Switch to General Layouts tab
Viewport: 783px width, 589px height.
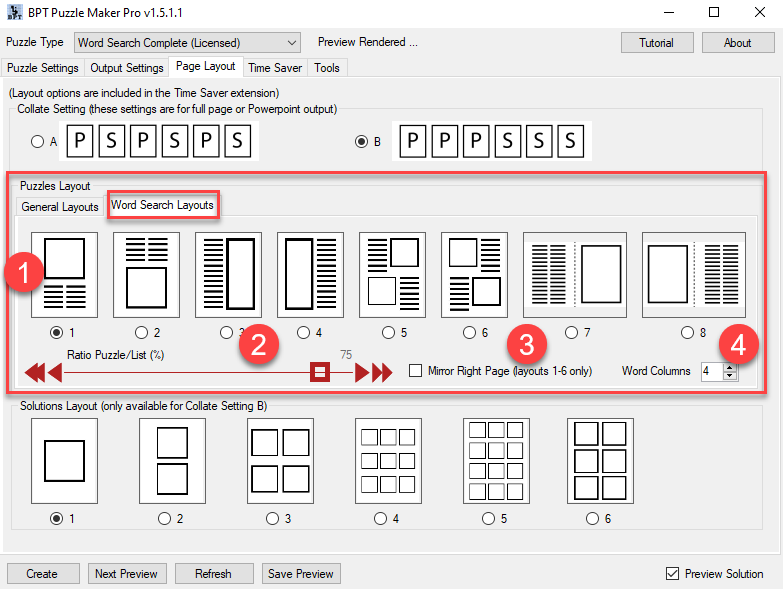point(60,207)
